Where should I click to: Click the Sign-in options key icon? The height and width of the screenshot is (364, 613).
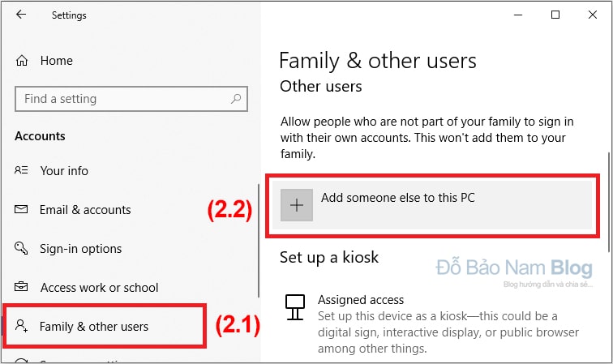click(21, 248)
